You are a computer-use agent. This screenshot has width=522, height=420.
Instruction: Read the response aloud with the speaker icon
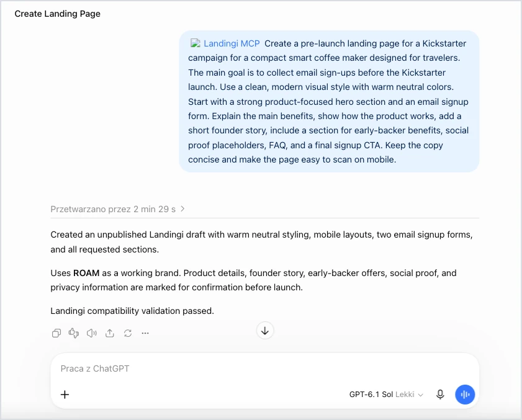coord(91,333)
